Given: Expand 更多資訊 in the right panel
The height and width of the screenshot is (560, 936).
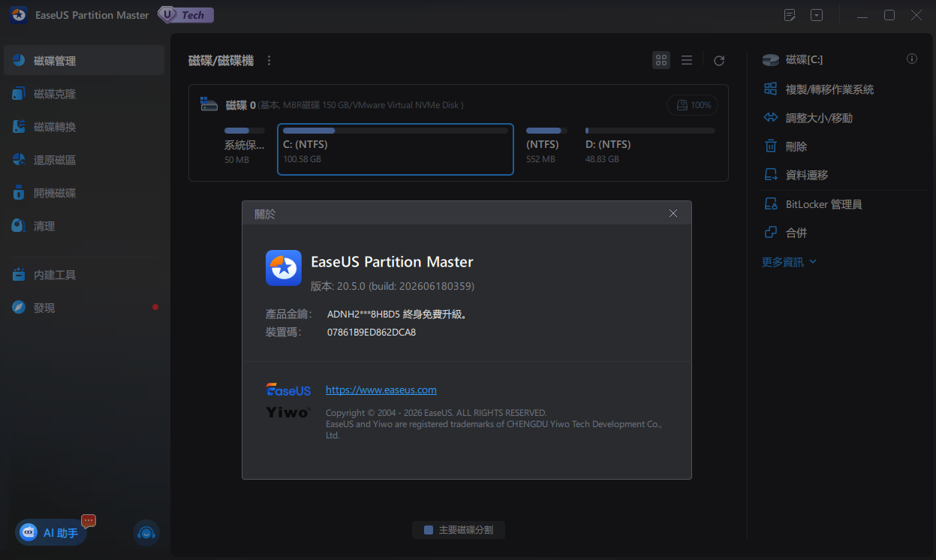Looking at the screenshot, I should click(x=789, y=262).
